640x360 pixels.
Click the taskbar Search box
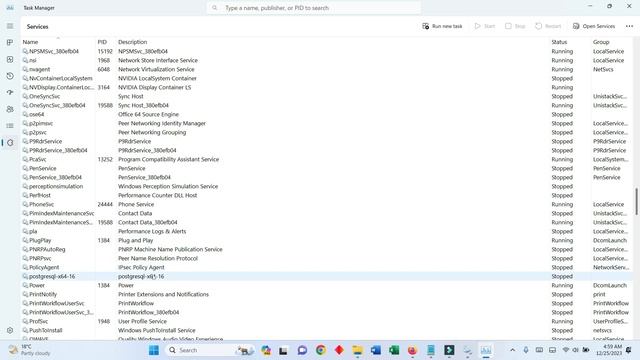(210, 350)
